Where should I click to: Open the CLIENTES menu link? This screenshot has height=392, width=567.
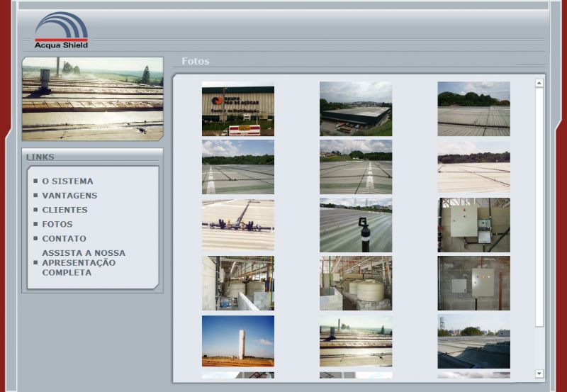pyautogui.click(x=64, y=210)
